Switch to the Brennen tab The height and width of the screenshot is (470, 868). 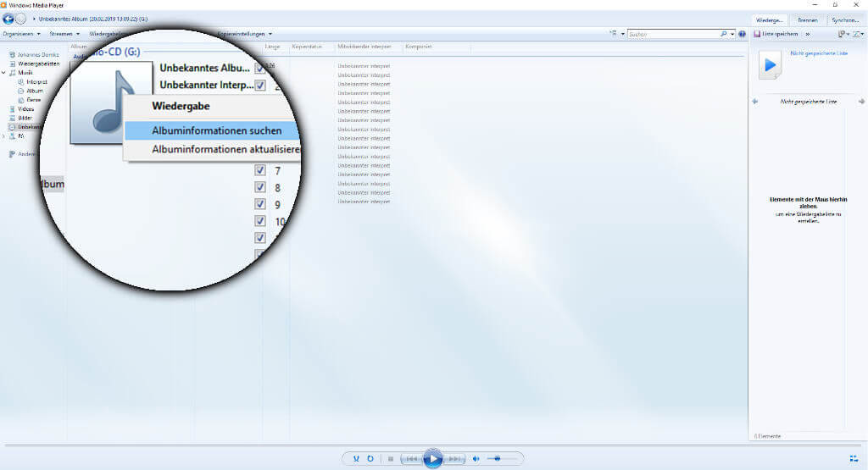coord(808,20)
